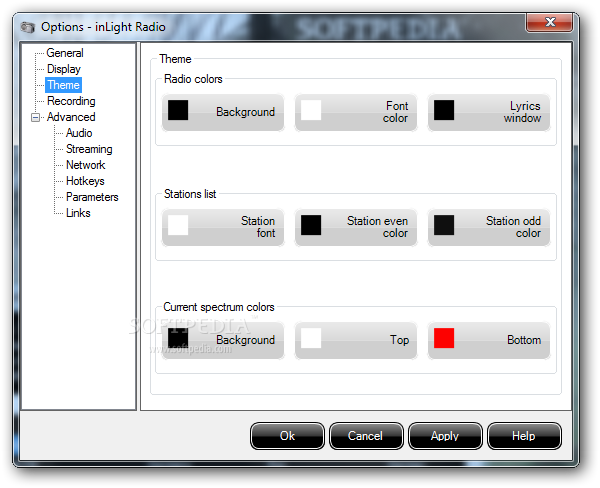The height and width of the screenshot is (488, 600).
Task: Click the Ok button
Action: pyautogui.click(x=287, y=436)
